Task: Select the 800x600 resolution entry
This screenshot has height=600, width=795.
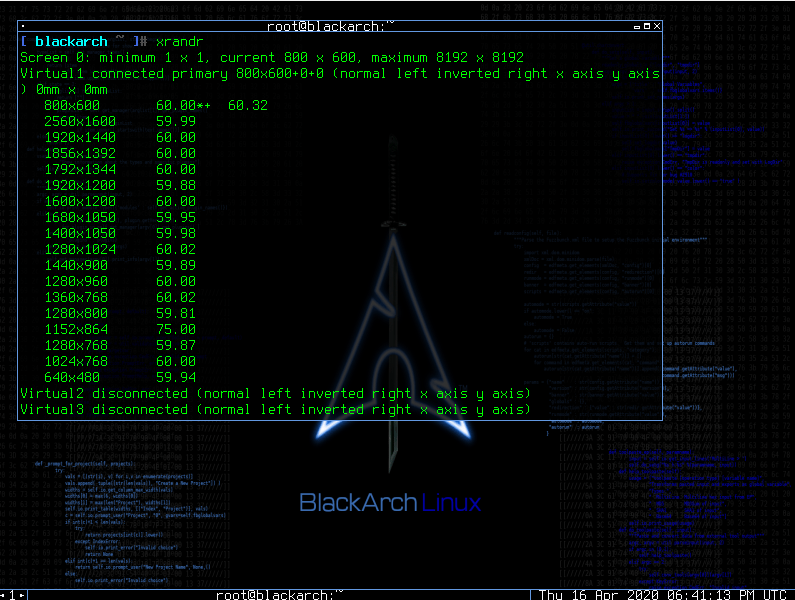Action: click(x=72, y=105)
